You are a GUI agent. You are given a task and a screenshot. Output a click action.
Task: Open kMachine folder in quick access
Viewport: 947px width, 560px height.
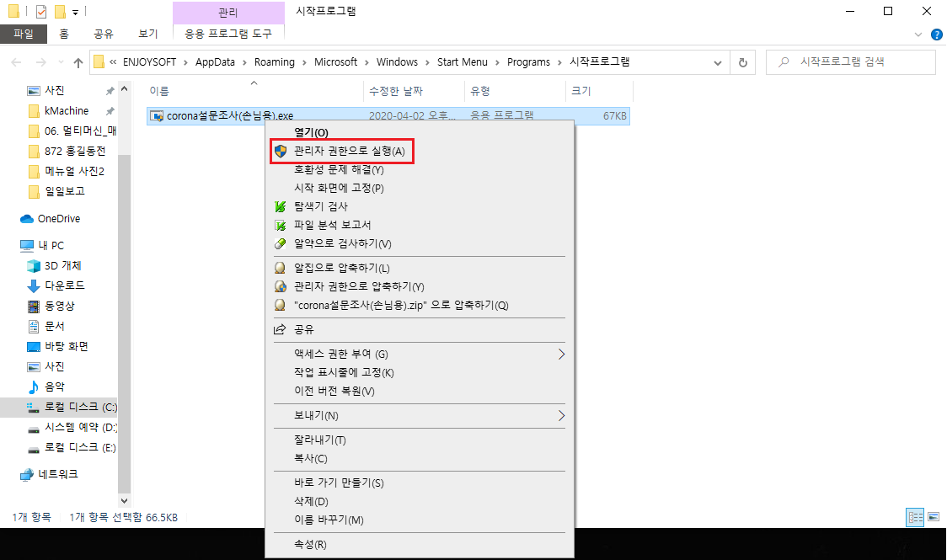(67, 111)
